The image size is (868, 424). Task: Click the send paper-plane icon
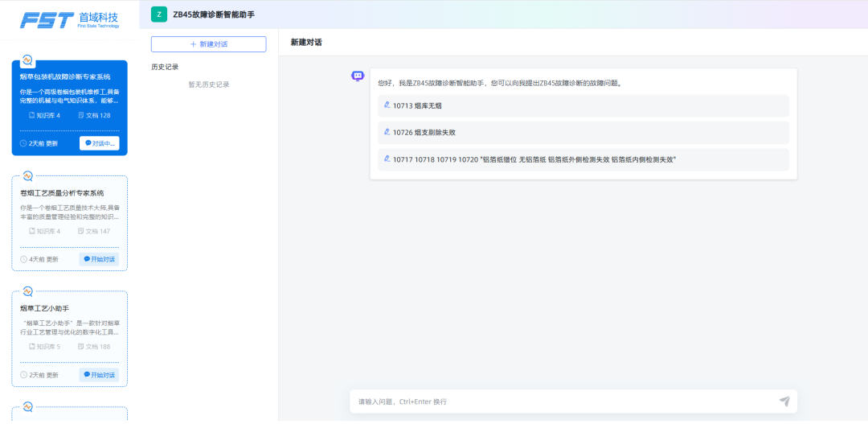784,401
